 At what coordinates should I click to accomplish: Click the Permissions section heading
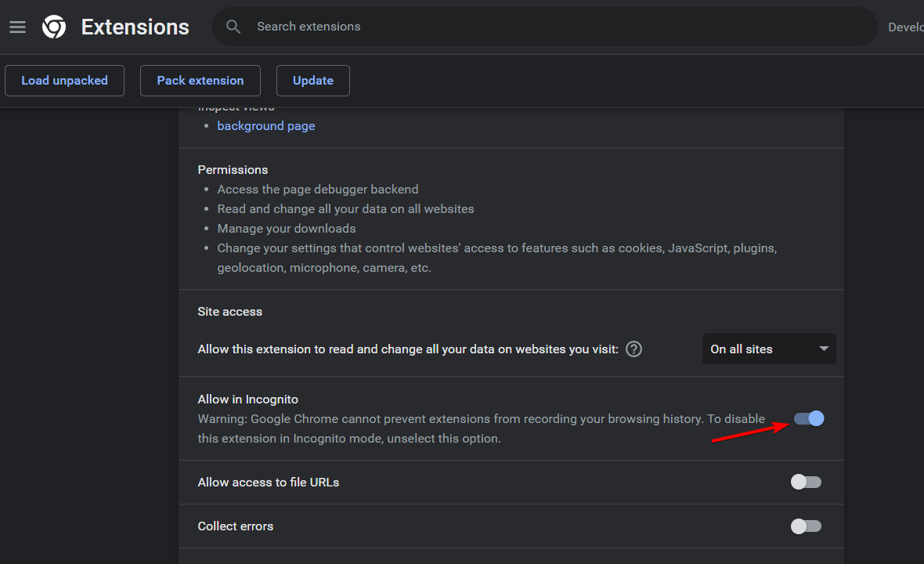tap(233, 170)
